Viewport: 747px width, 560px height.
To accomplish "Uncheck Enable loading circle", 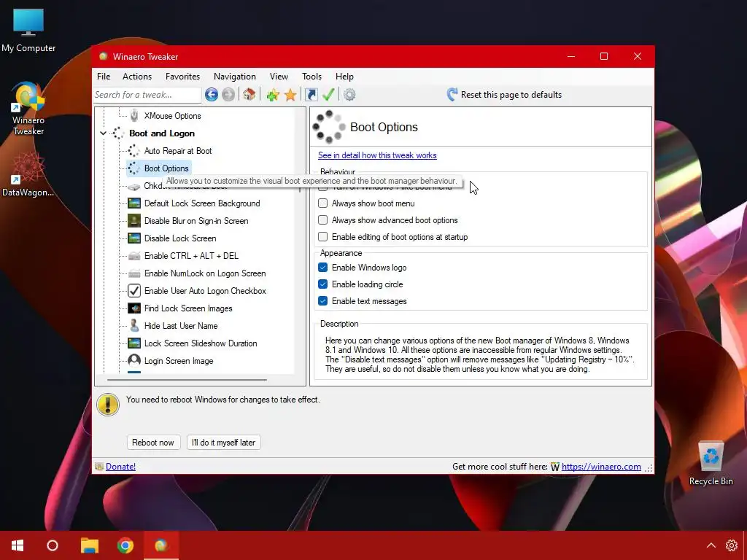I will point(323,284).
